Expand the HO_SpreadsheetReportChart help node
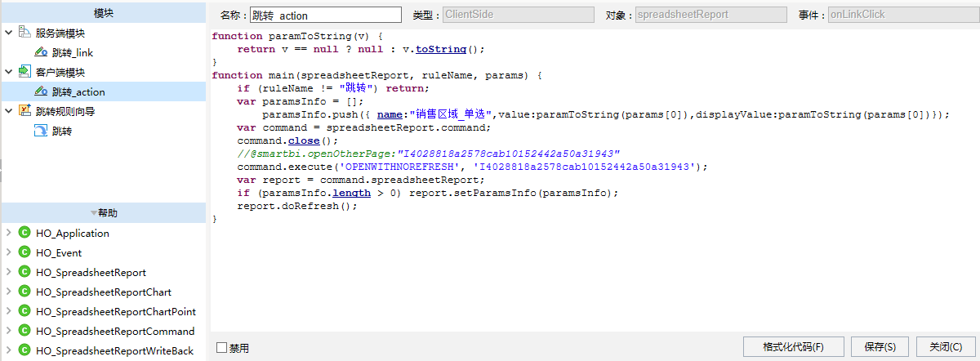Viewport: 980px width, 361px height. (8, 292)
